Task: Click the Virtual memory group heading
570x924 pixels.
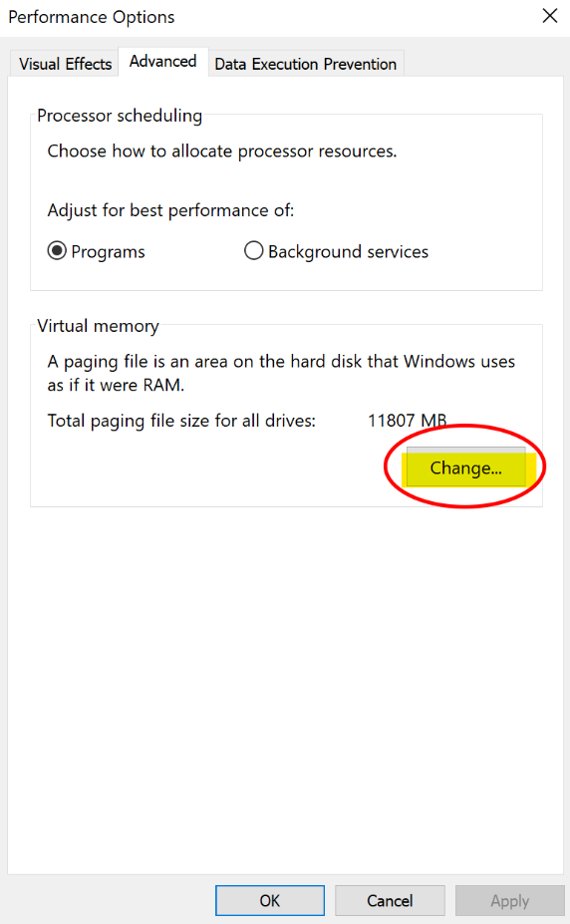Action: coord(98,326)
